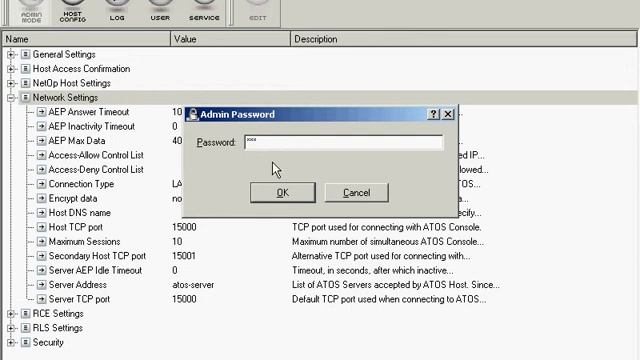Select the Host TCP port row label
This screenshot has width=640, height=360.
coord(76,227)
